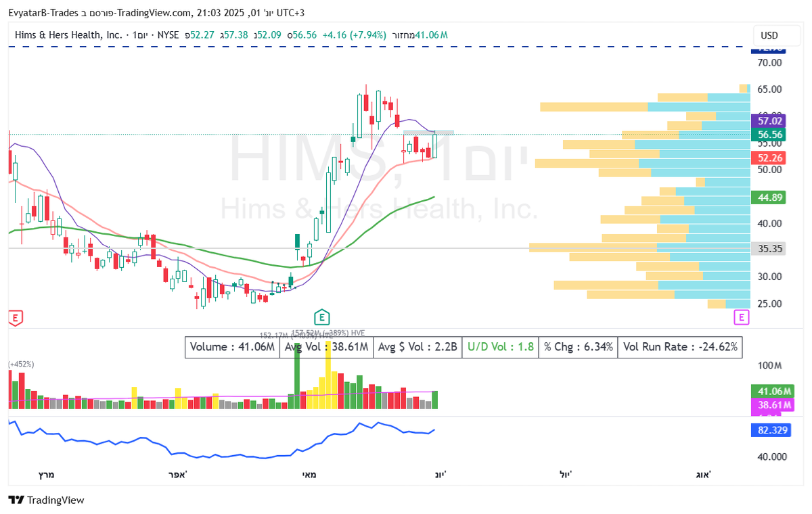
Task: Select the '% Chg : 6.34%' cell
Action: point(578,347)
